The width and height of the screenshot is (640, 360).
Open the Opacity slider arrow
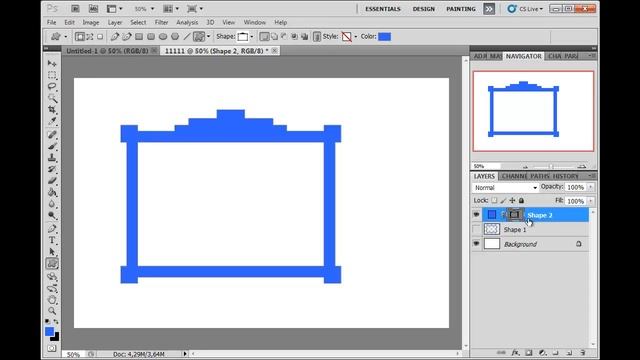(x=591, y=187)
